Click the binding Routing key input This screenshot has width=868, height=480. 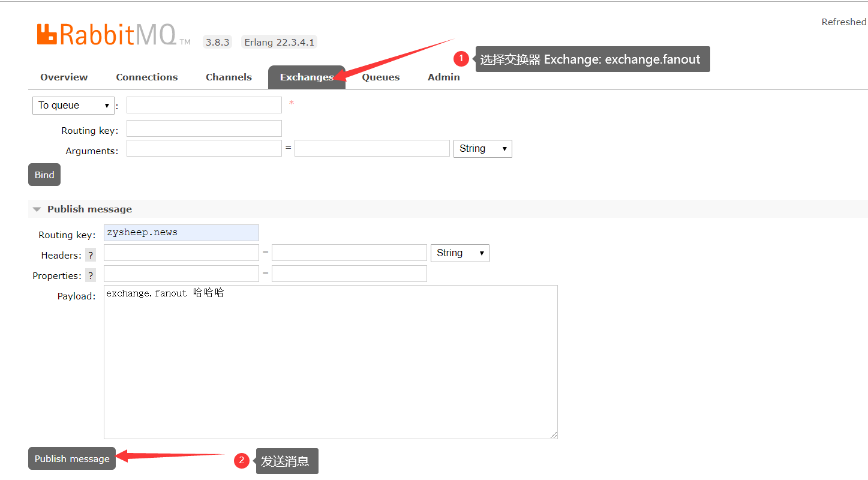[204, 128]
